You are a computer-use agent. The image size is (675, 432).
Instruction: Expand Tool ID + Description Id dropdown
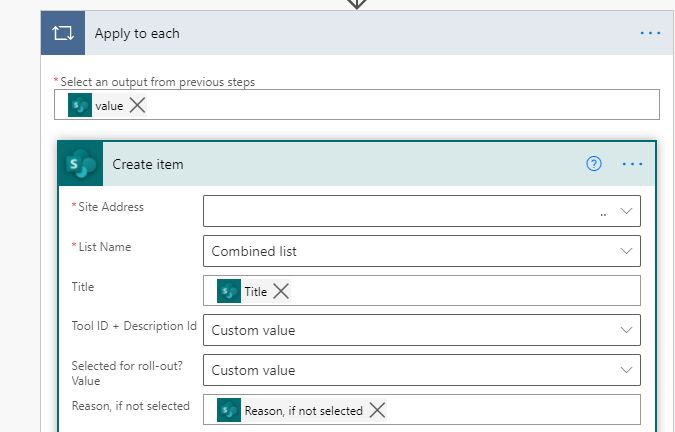pos(626,330)
